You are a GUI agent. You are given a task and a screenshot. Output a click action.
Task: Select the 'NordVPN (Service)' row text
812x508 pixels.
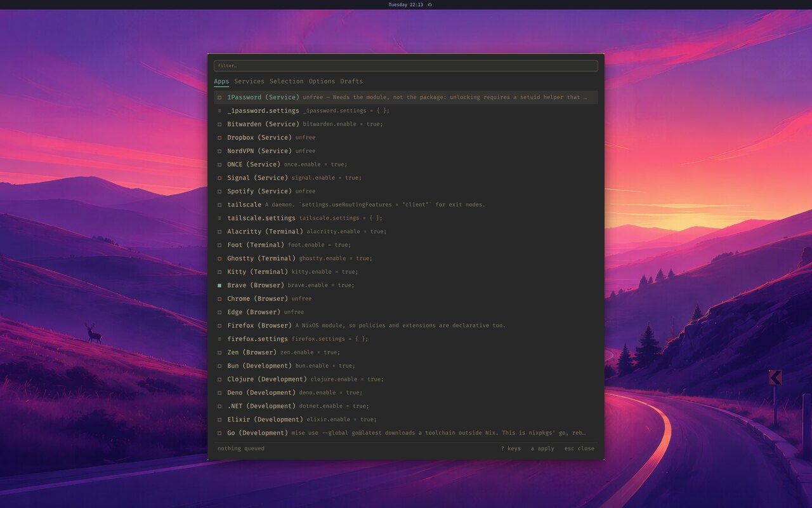[260, 151]
